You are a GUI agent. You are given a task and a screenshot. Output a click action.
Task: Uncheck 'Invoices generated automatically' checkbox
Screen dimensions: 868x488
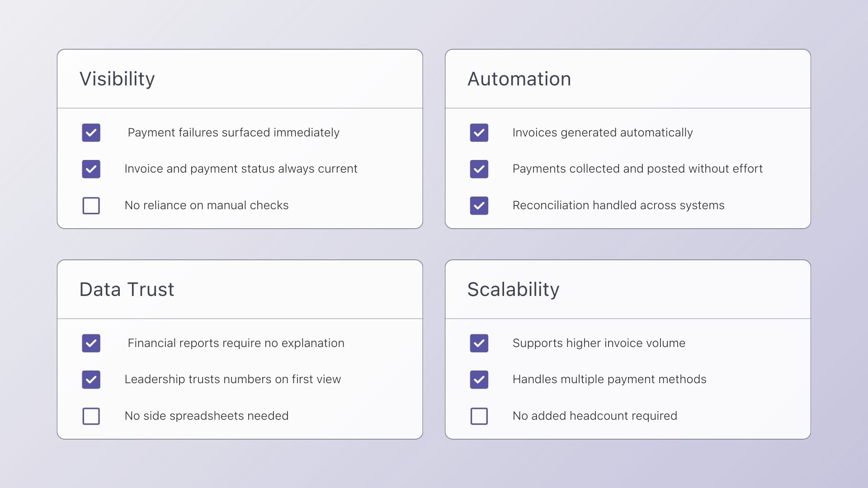[479, 133]
